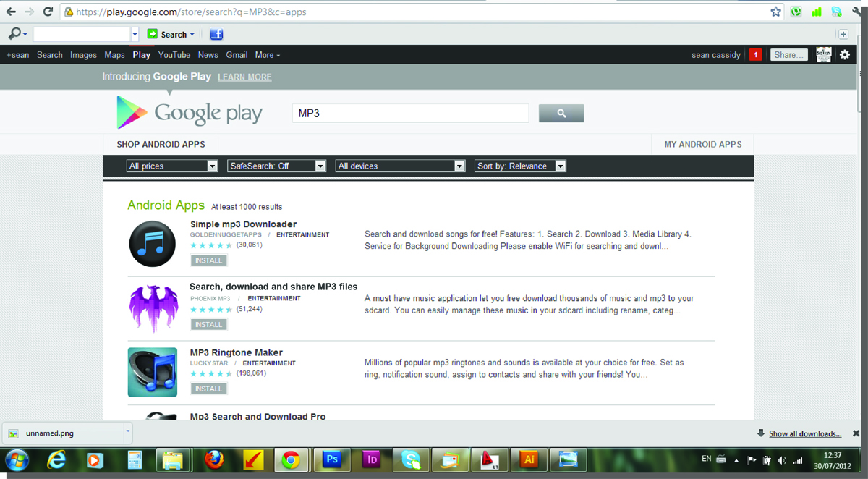The height and width of the screenshot is (479, 868).
Task: Open the purple Phoenix MP3 app icon
Action: [x=153, y=308]
